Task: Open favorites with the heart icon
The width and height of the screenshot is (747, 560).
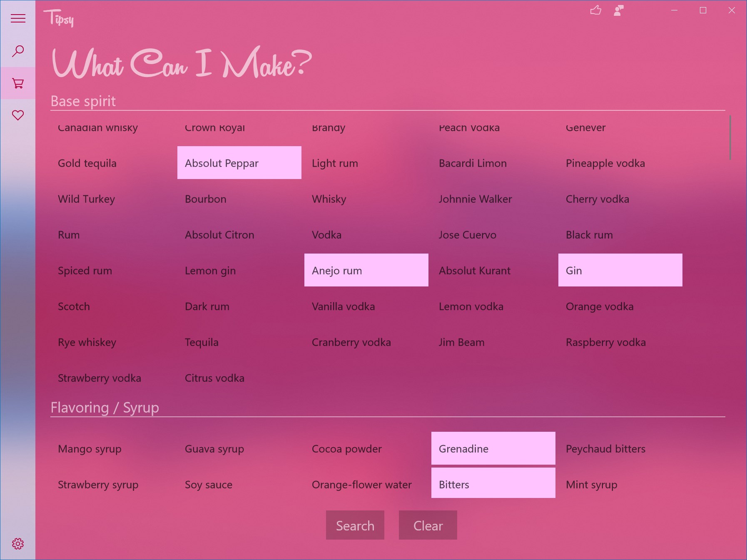Action: 18,115
